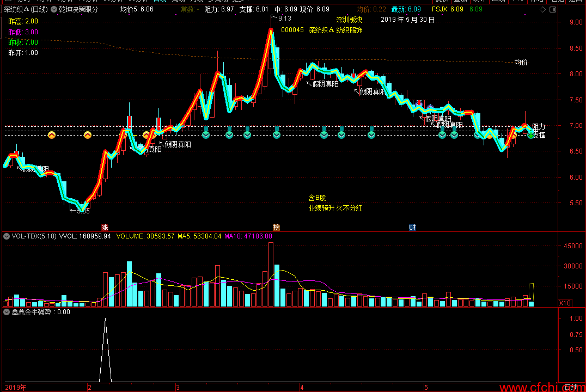Click month 5 on the time axis

pos(426,388)
